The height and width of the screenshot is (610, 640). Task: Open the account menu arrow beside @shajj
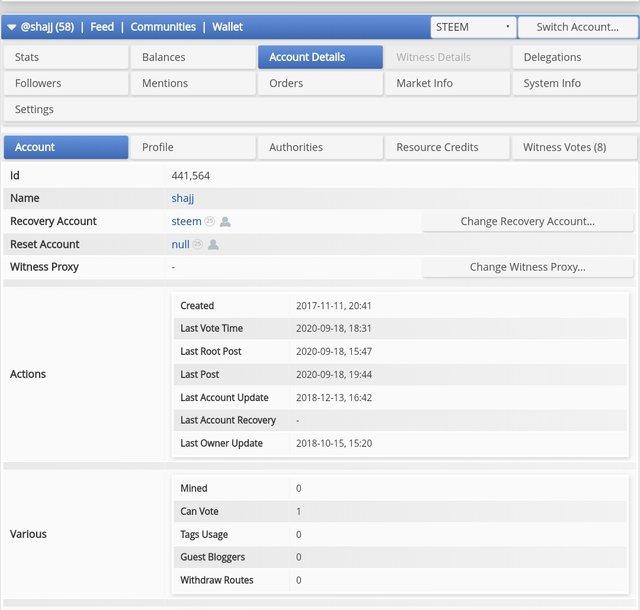[11, 27]
